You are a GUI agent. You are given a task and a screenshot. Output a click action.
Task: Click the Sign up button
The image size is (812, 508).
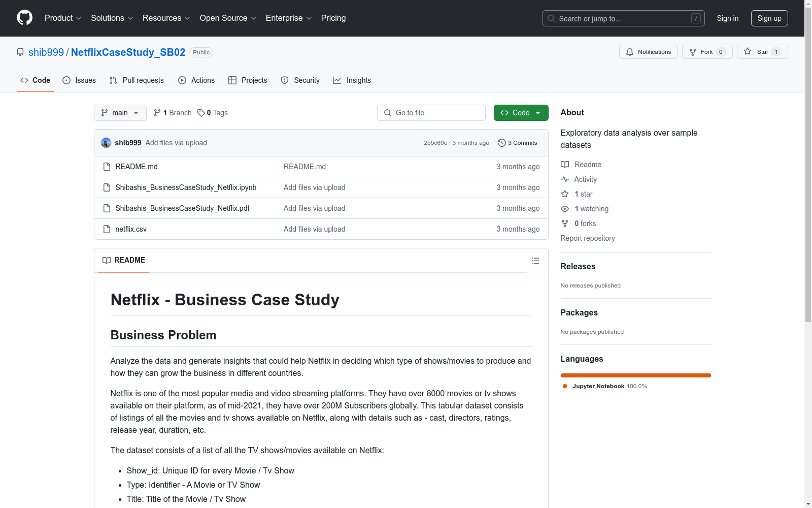pos(769,18)
